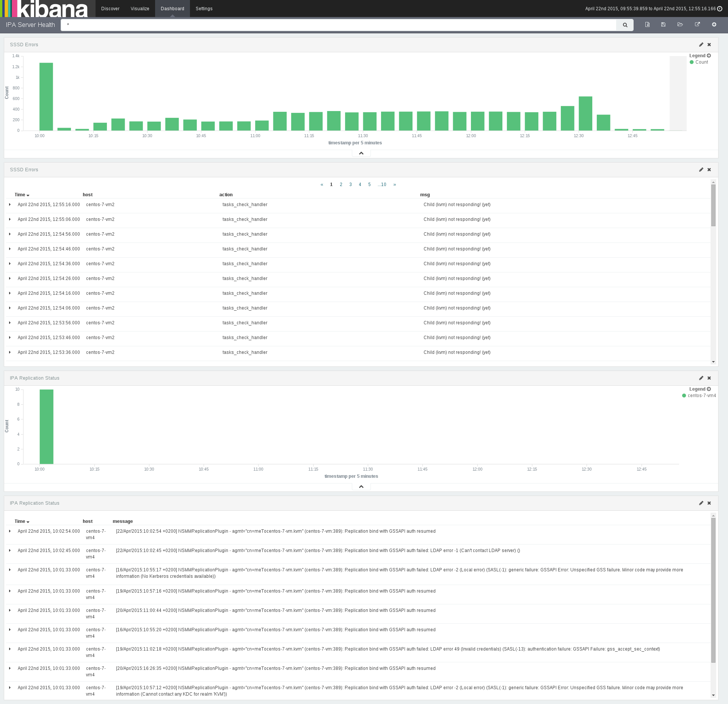This screenshot has height=704, width=728.
Task: Edit the SSSD Errors chart with pencil icon
Action: [x=701, y=45]
